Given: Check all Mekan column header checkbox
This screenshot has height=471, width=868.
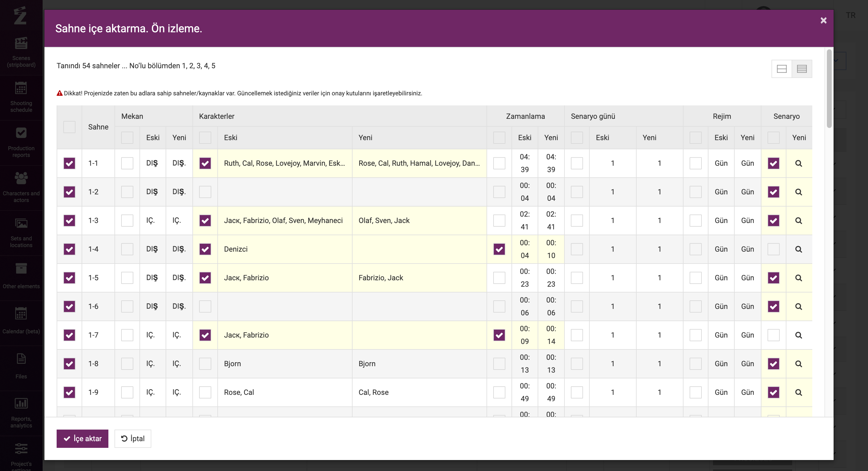Looking at the screenshot, I should coord(127,138).
